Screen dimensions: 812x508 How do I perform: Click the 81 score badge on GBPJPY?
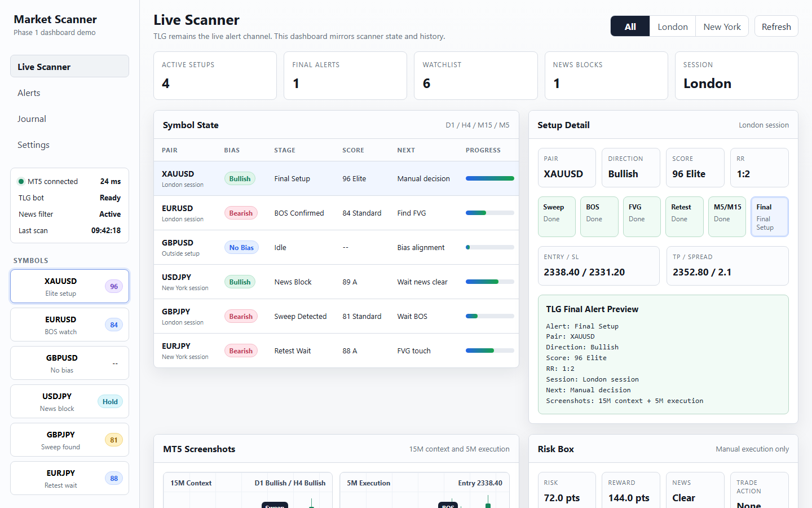coord(114,440)
